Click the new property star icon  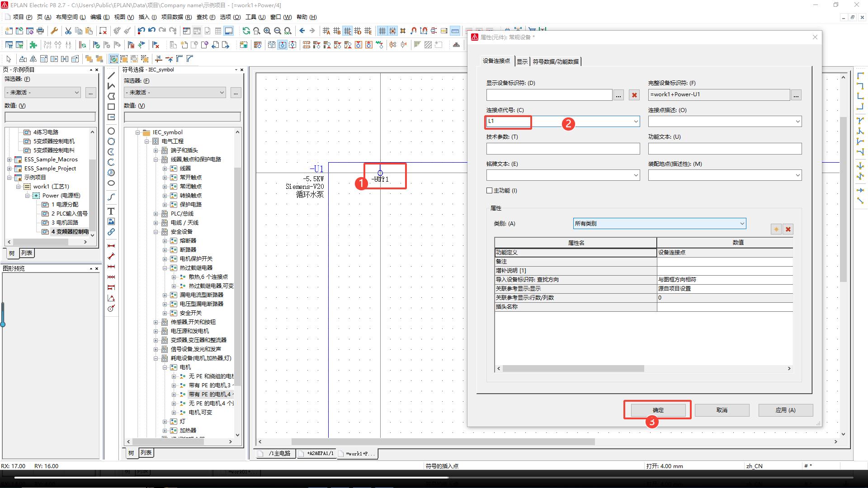click(776, 229)
